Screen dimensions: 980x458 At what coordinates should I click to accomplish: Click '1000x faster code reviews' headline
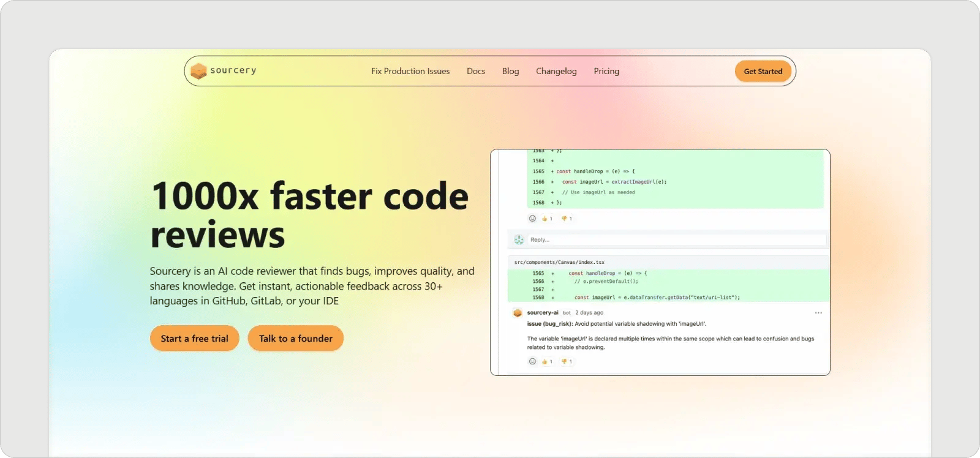310,215
